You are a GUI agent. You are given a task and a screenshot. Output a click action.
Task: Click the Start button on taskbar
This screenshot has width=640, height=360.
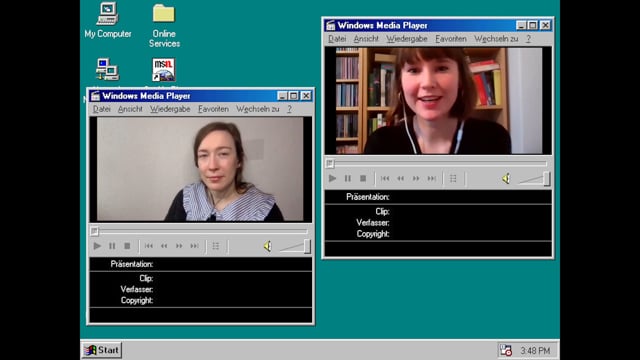pyautogui.click(x=102, y=350)
